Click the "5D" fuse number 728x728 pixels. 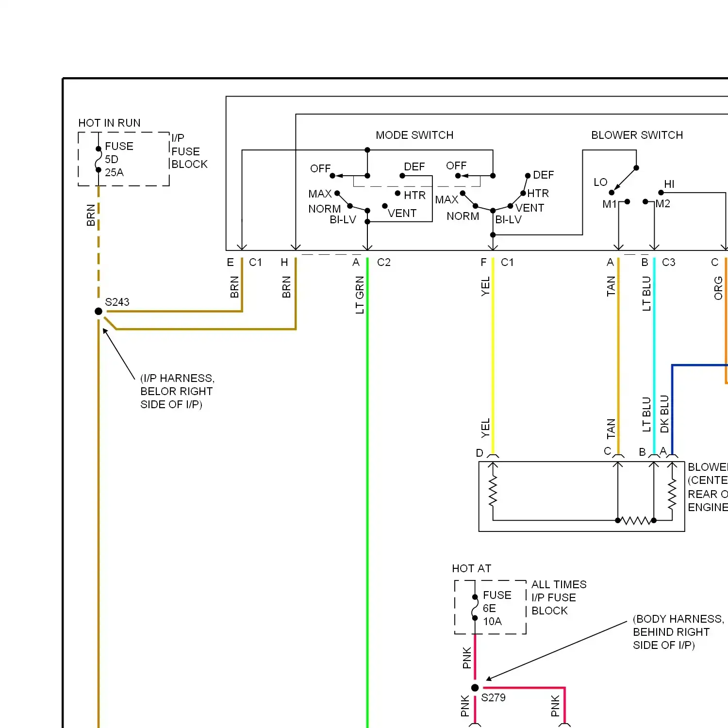point(111,159)
